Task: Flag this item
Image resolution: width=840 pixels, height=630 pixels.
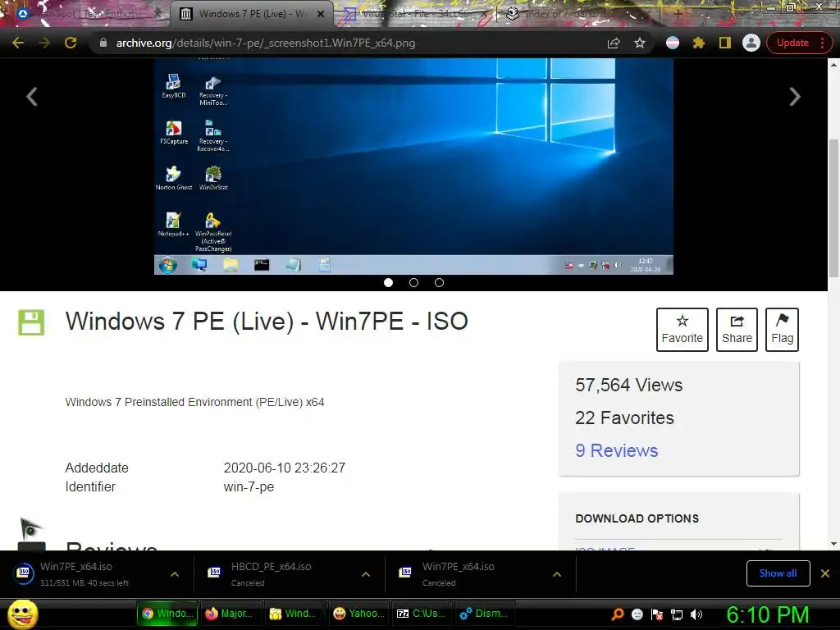Action: (x=782, y=330)
